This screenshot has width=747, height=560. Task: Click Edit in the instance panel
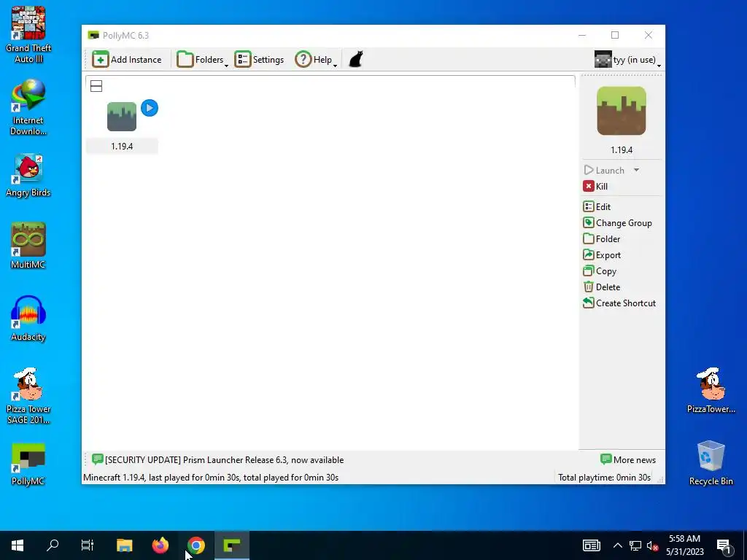(x=597, y=206)
